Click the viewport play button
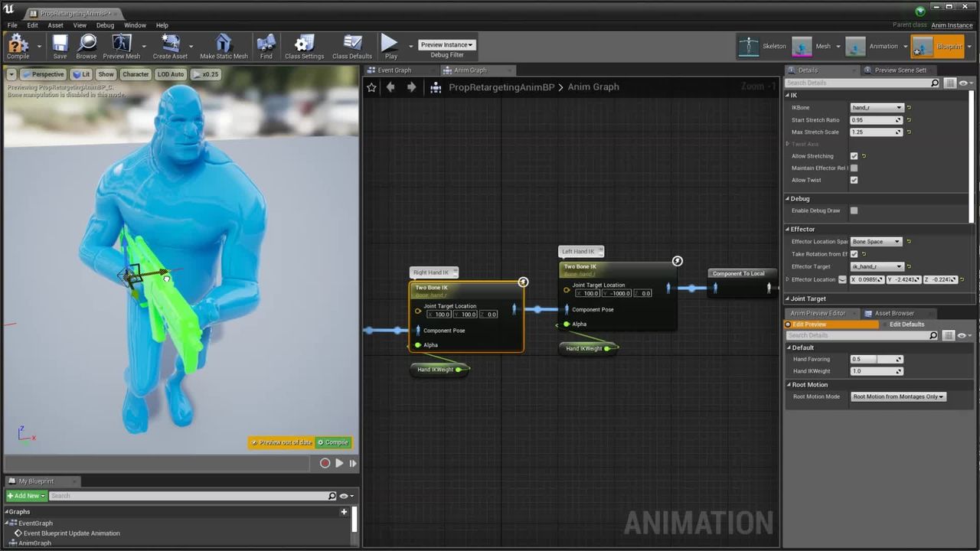980x551 pixels. [x=339, y=463]
